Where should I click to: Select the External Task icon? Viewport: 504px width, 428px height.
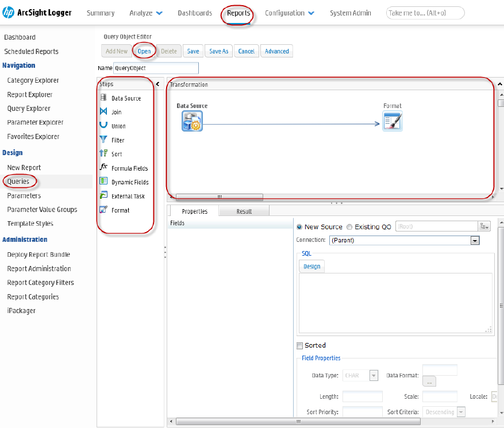point(103,195)
